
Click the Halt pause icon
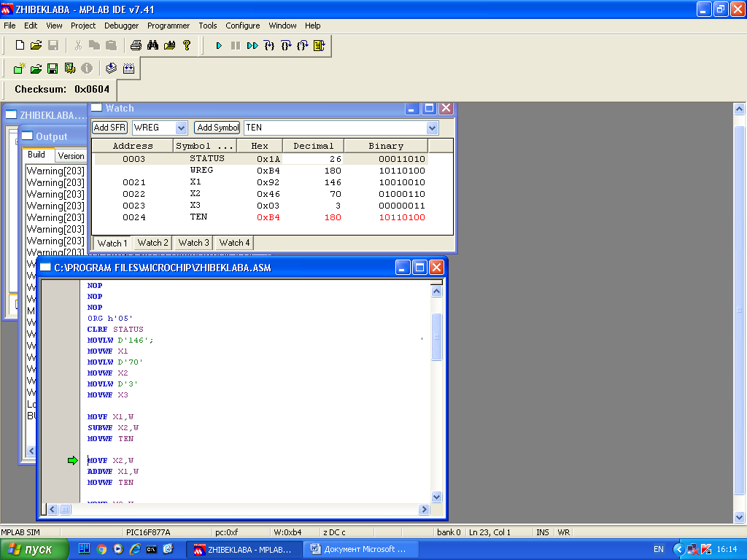pyautogui.click(x=236, y=46)
